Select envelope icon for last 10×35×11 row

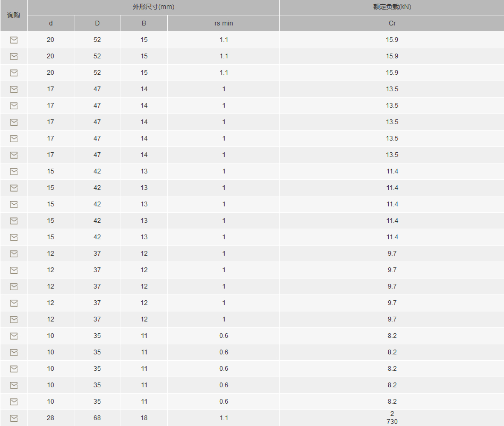pos(14,402)
